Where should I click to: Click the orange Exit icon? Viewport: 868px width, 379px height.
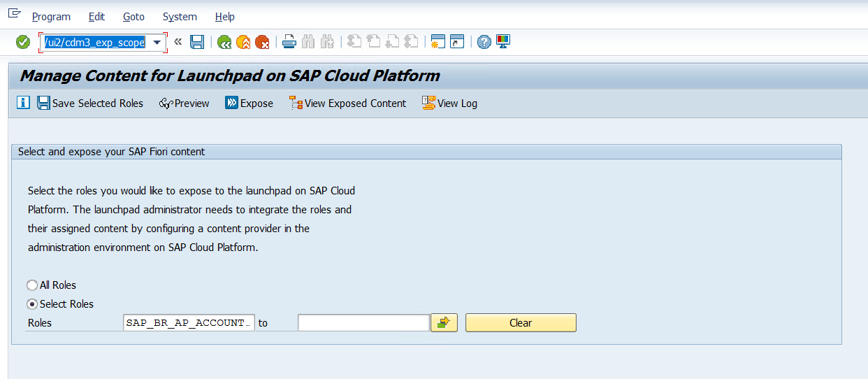click(x=243, y=43)
